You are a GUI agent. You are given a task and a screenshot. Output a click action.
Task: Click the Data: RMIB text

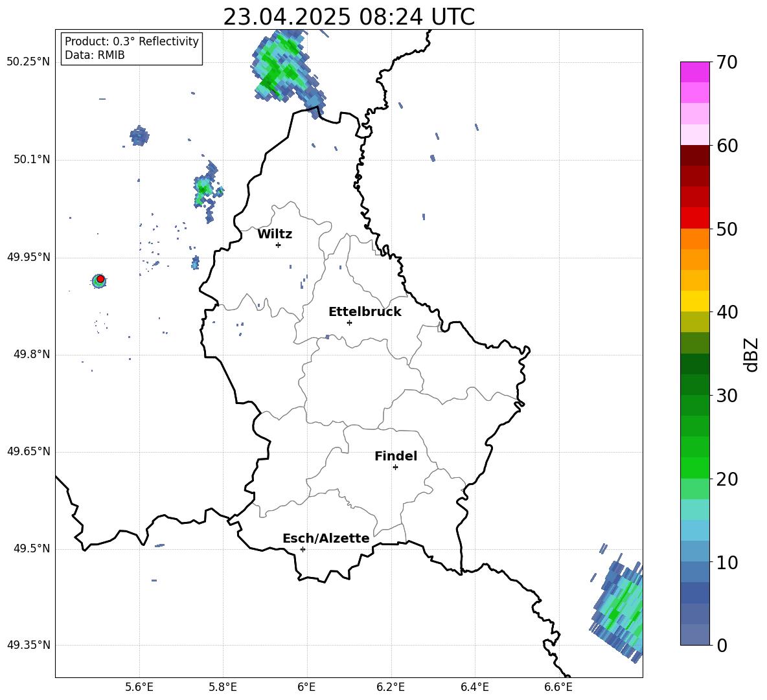(95, 55)
